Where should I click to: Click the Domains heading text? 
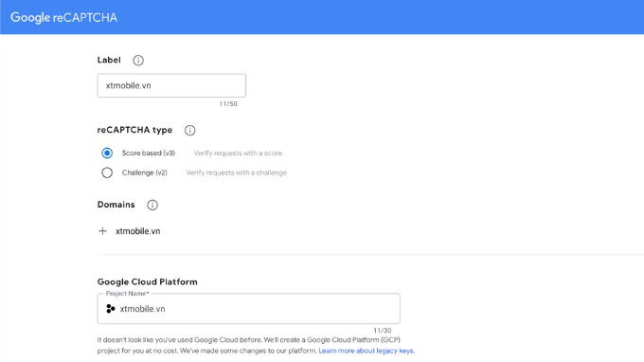pyautogui.click(x=116, y=205)
